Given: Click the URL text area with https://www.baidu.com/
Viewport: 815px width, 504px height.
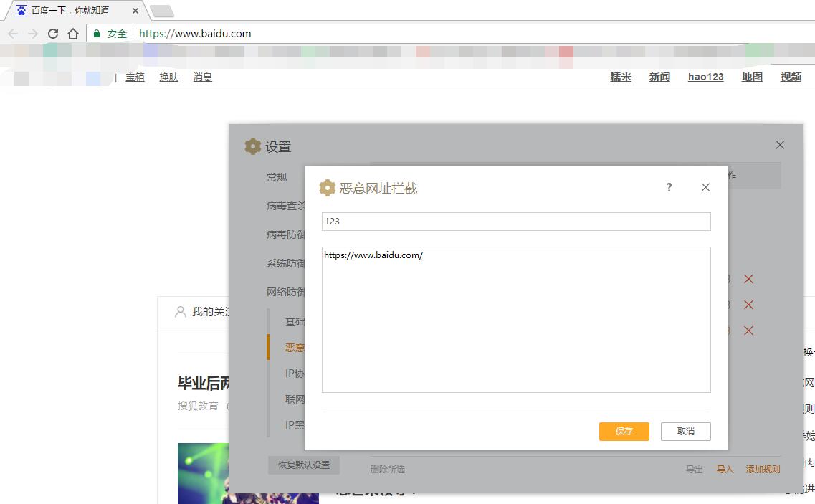Looking at the screenshot, I should coord(516,320).
